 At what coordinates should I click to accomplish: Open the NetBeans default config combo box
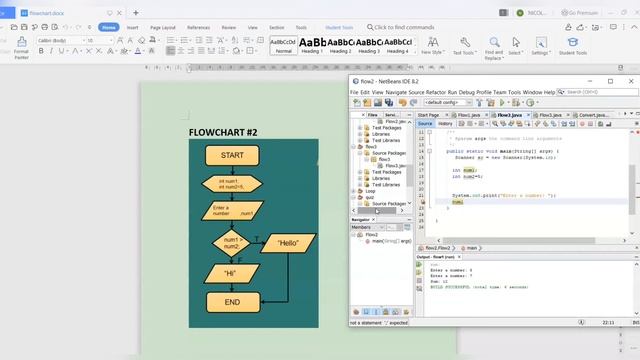tap(448, 102)
